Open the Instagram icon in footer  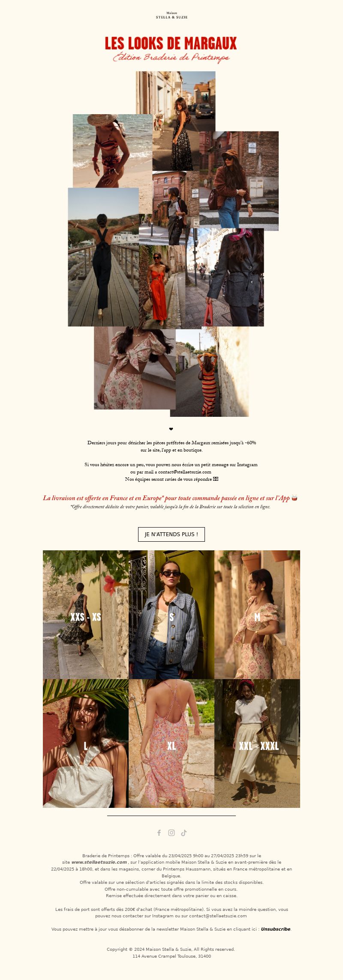click(x=171, y=833)
